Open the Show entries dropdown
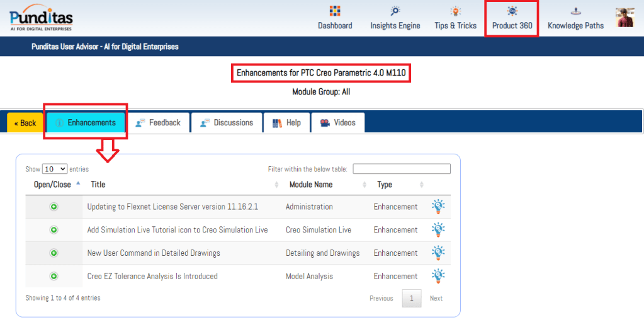The width and height of the screenshot is (644, 322). tap(55, 169)
